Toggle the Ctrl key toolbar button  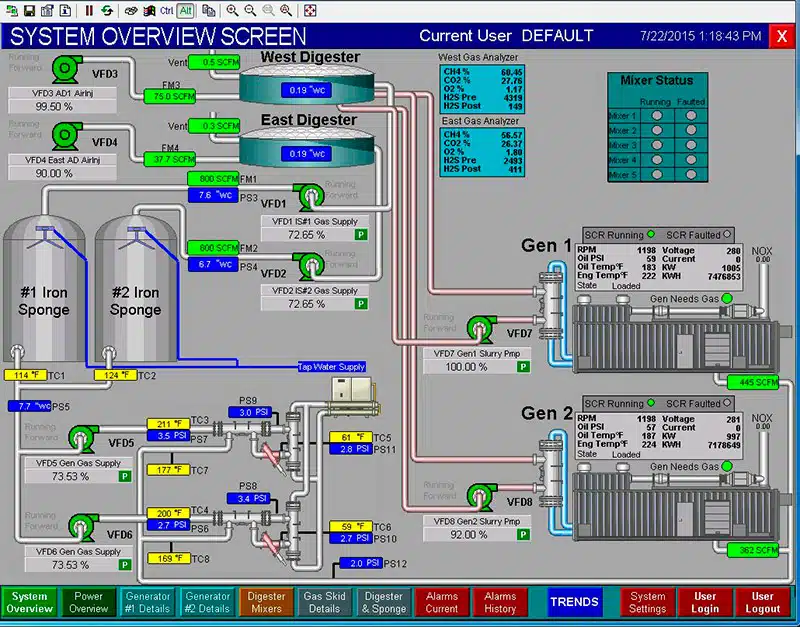click(166, 10)
